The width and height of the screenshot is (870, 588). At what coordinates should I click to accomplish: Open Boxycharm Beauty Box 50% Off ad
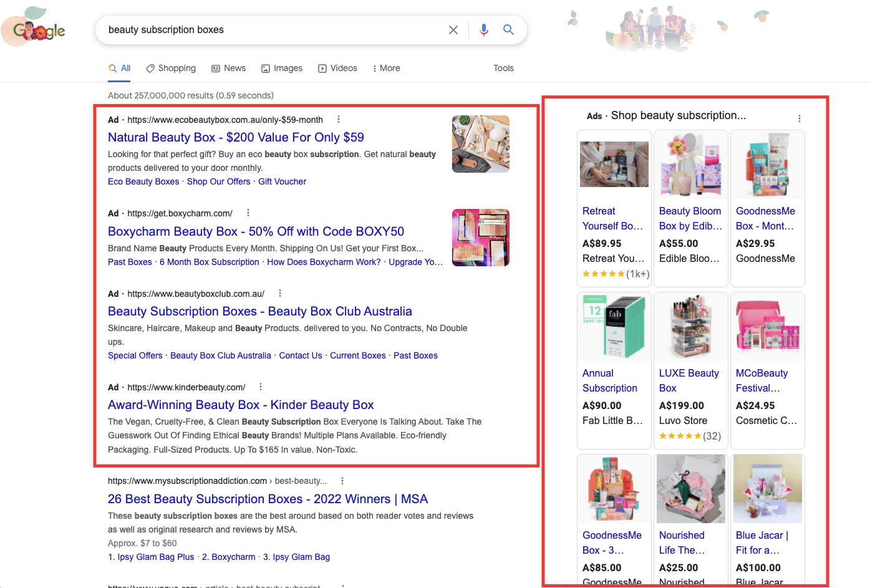(x=256, y=231)
